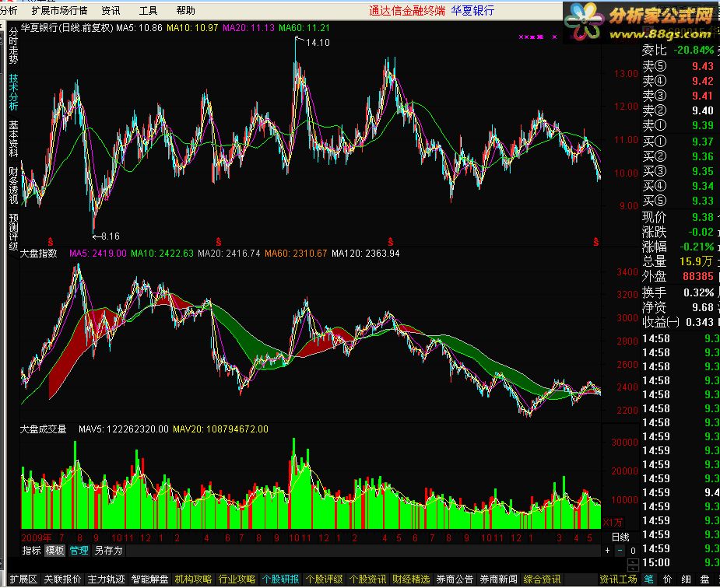Switch to 基本资料 side tab
This screenshot has height=588, width=720.
pos(13,138)
